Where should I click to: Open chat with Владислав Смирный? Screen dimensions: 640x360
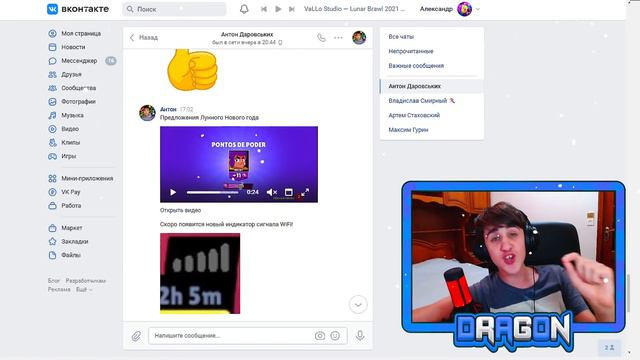431,101
